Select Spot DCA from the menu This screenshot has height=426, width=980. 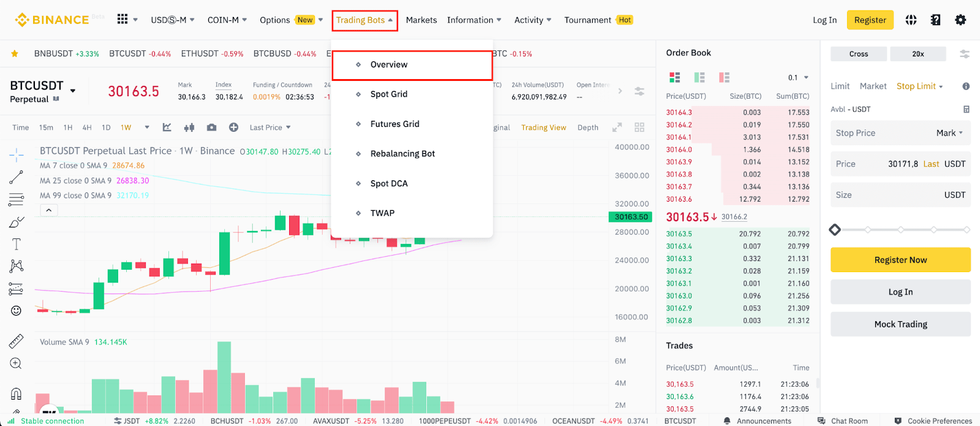point(412,183)
